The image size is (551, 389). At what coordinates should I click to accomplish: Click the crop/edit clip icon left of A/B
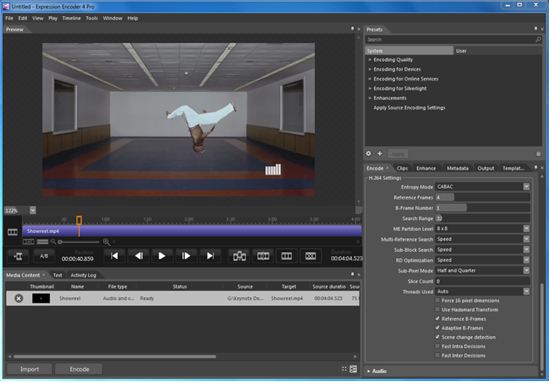(x=18, y=256)
